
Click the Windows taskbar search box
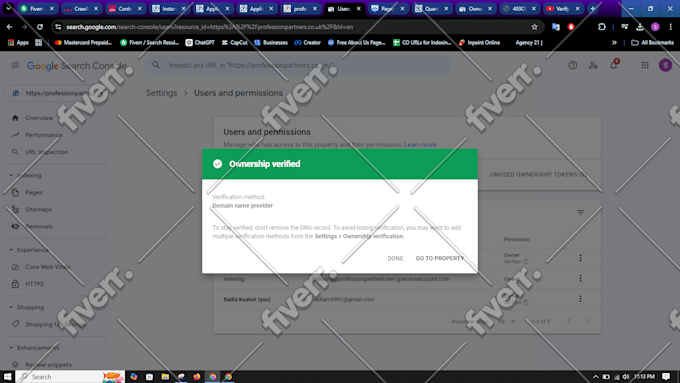(x=70, y=376)
